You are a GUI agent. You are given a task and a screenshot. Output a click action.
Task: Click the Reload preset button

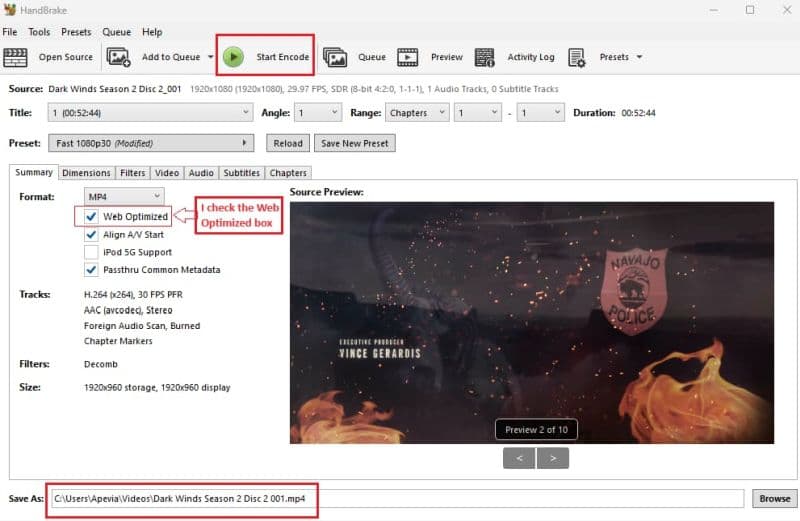click(x=288, y=143)
